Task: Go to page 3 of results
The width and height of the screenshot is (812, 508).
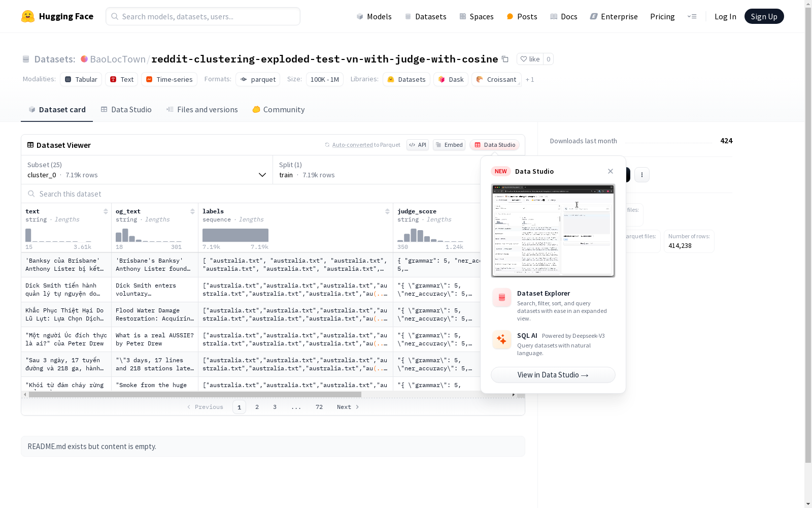Action: [275, 407]
